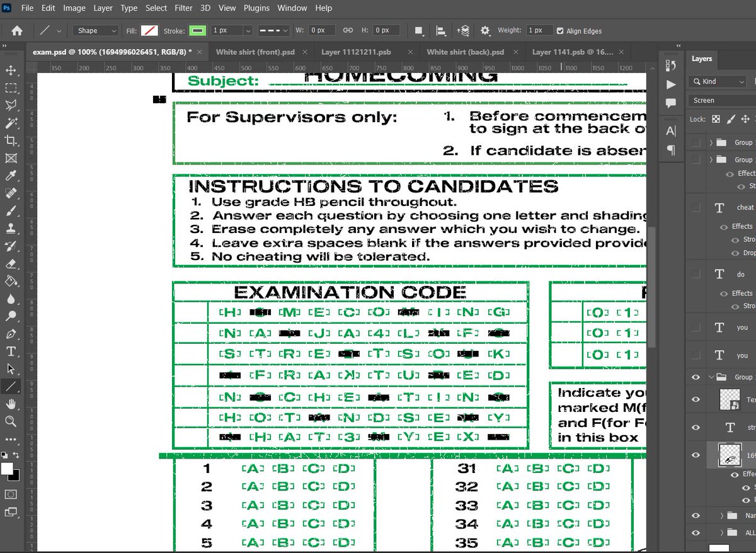Select the Move tool
Image resolution: width=756 pixels, height=553 pixels.
pos(11,70)
